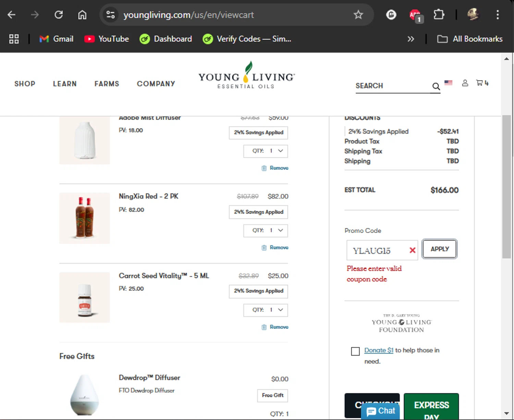This screenshot has width=514, height=420.
Task: Click the browser forward arrow
Action: point(35,15)
